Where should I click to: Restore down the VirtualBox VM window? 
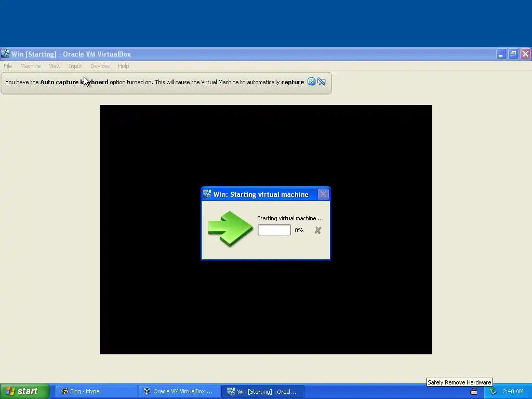[513, 54]
